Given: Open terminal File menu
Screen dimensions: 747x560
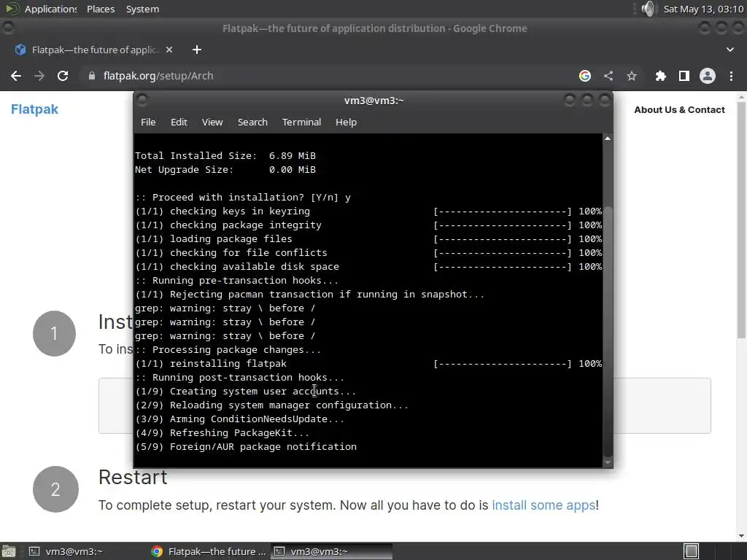Looking at the screenshot, I should coord(148,122).
